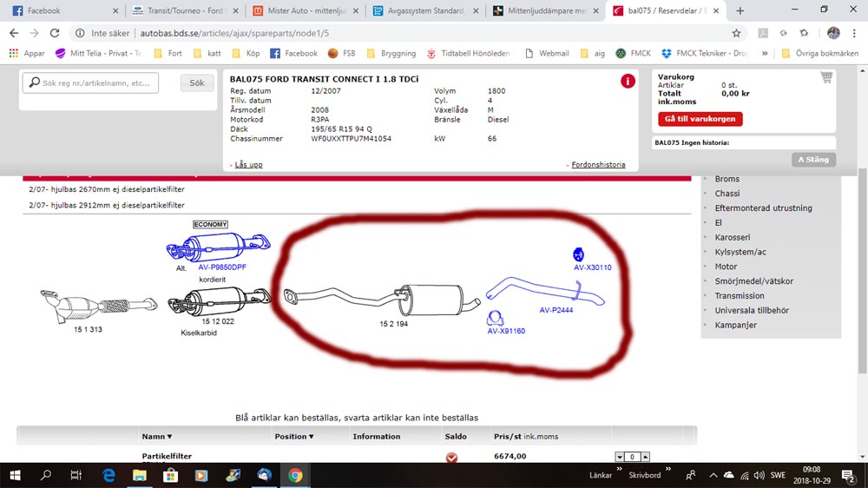Open new browser tab
The height and width of the screenshot is (488, 868).
click(x=740, y=10)
